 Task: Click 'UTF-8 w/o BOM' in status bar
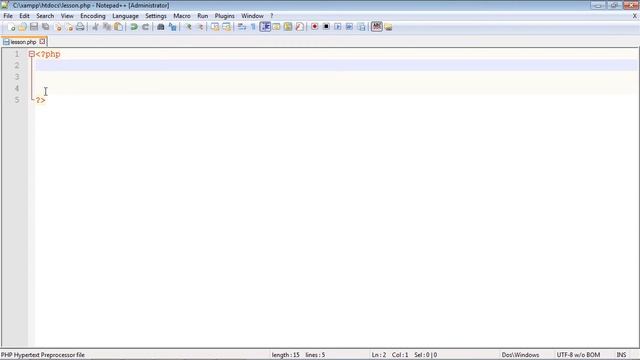[578, 355]
